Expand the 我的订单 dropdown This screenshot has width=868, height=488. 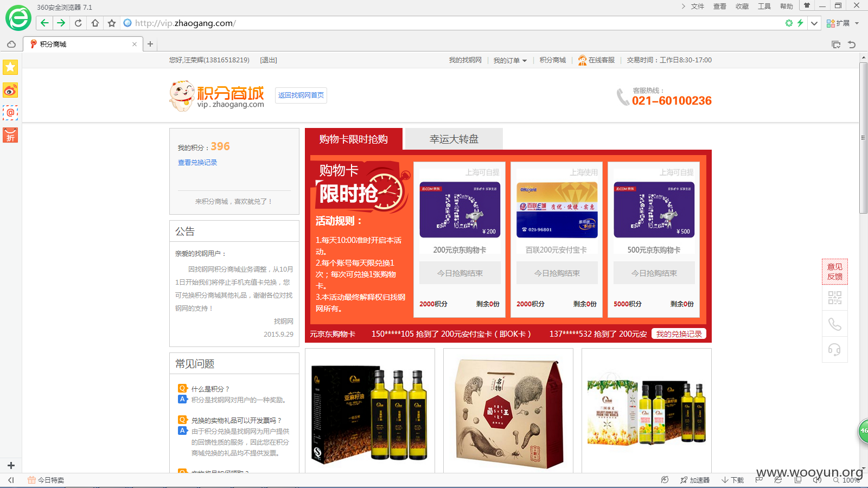[510, 60]
